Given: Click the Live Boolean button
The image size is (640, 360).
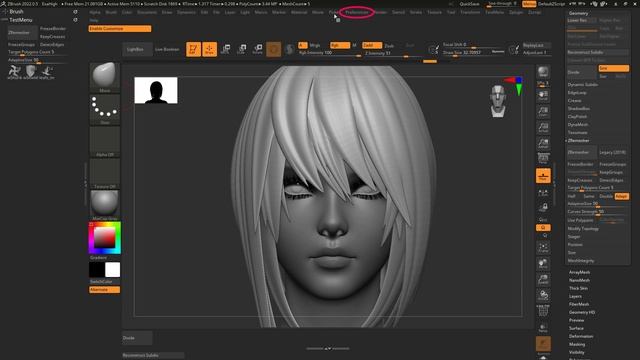Looking at the screenshot, I should (x=167, y=49).
